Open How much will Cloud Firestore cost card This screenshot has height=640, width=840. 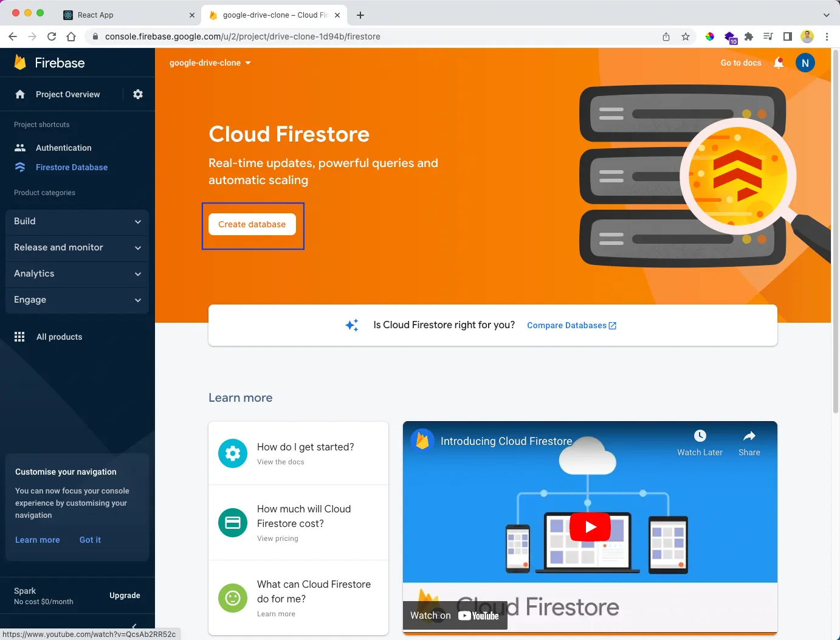pyautogui.click(x=298, y=523)
